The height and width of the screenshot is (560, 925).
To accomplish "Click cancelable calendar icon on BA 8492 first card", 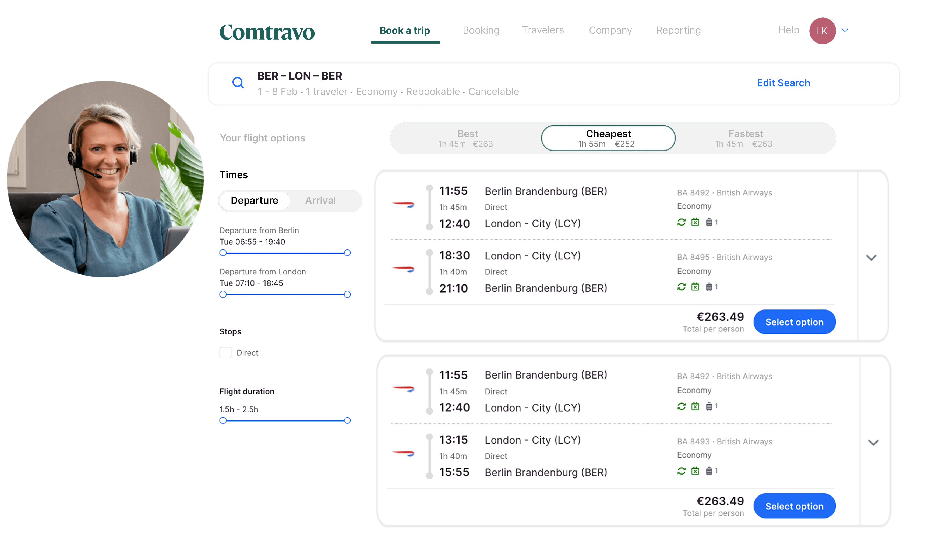I will point(695,222).
